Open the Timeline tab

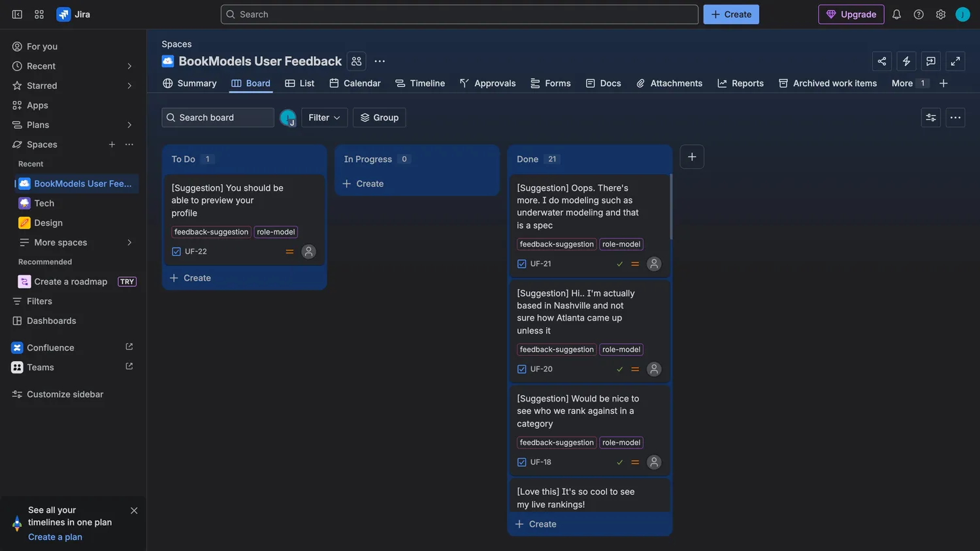(x=420, y=83)
